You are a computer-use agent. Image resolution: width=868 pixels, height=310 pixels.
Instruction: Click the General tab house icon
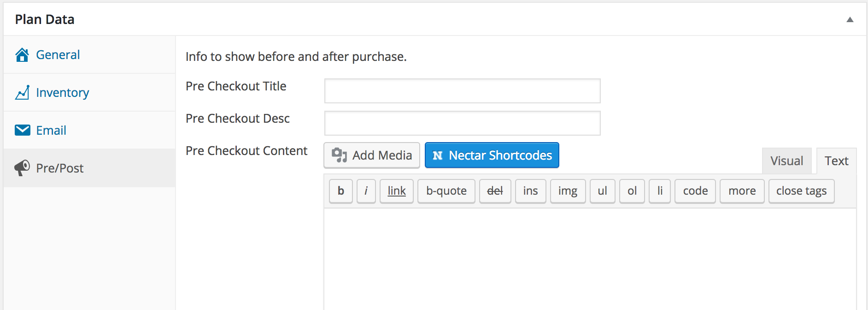point(22,55)
